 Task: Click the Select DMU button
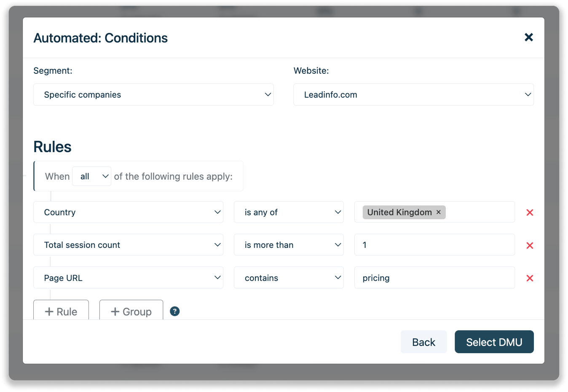click(x=494, y=342)
